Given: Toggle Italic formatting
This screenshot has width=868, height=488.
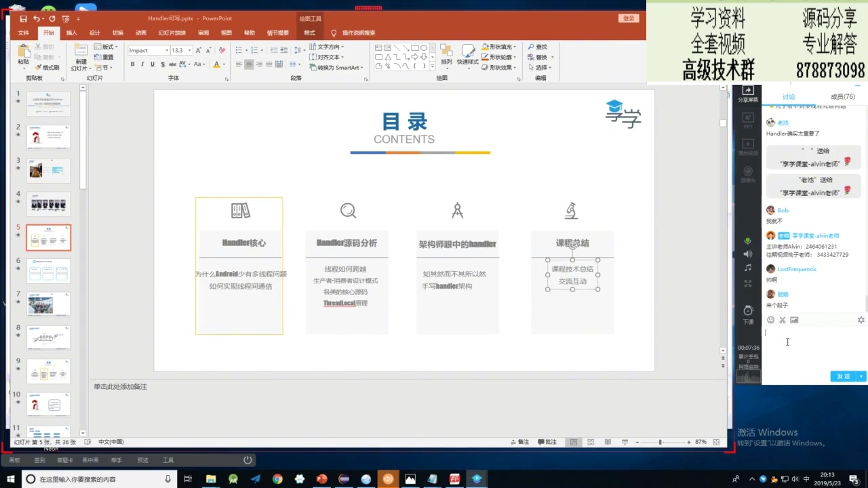Looking at the screenshot, I should click(142, 64).
